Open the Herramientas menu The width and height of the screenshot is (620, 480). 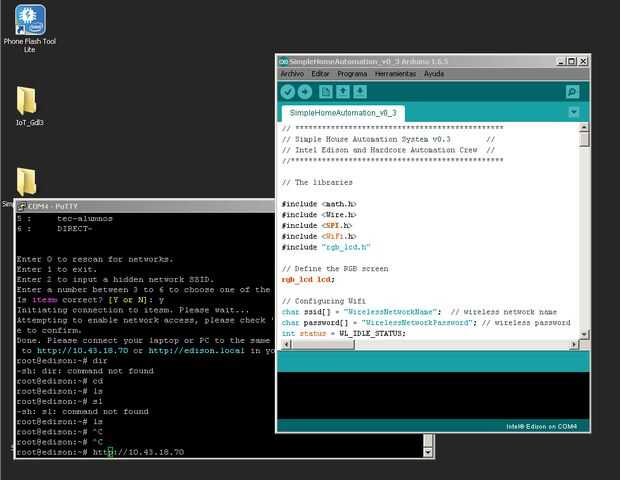[395, 74]
